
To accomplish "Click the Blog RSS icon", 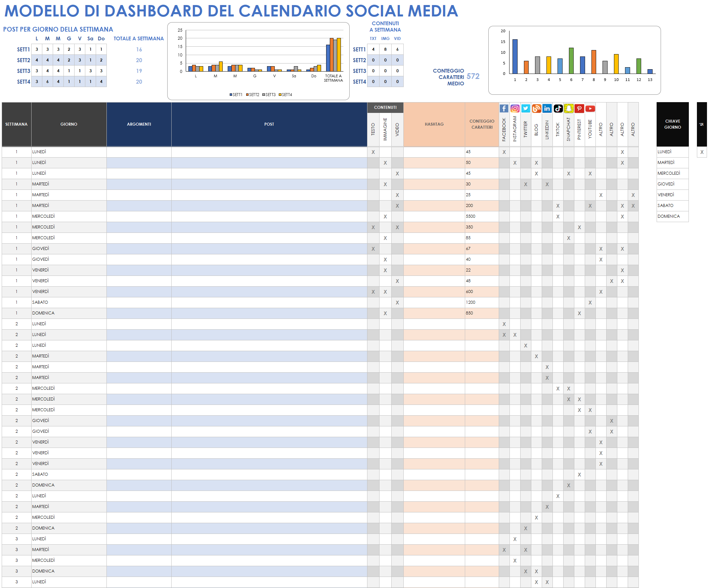I will pos(536,109).
